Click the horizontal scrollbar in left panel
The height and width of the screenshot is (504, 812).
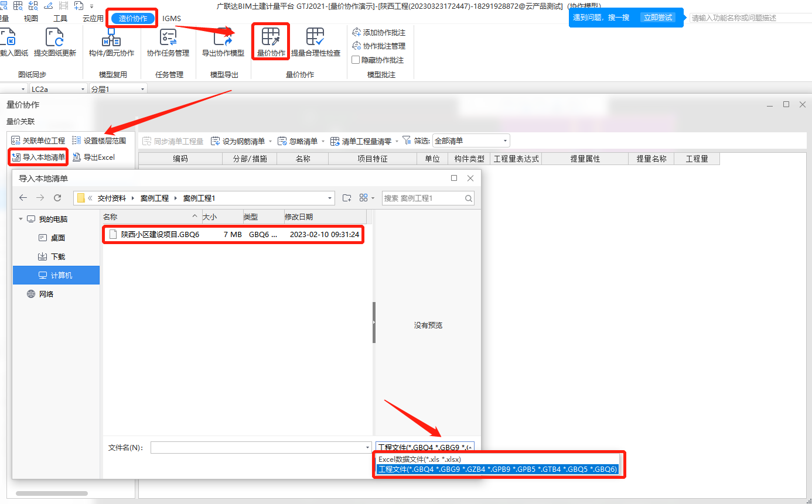(52, 493)
